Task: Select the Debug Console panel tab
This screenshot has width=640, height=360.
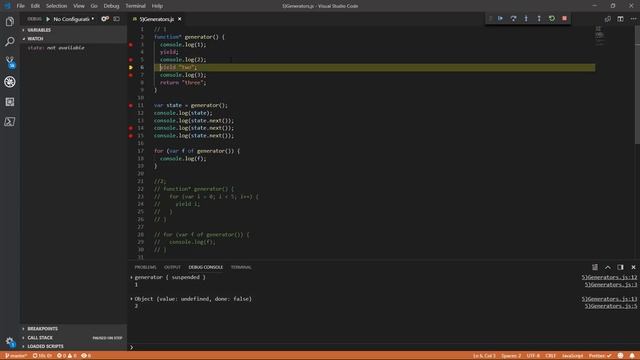Action: click(206, 267)
